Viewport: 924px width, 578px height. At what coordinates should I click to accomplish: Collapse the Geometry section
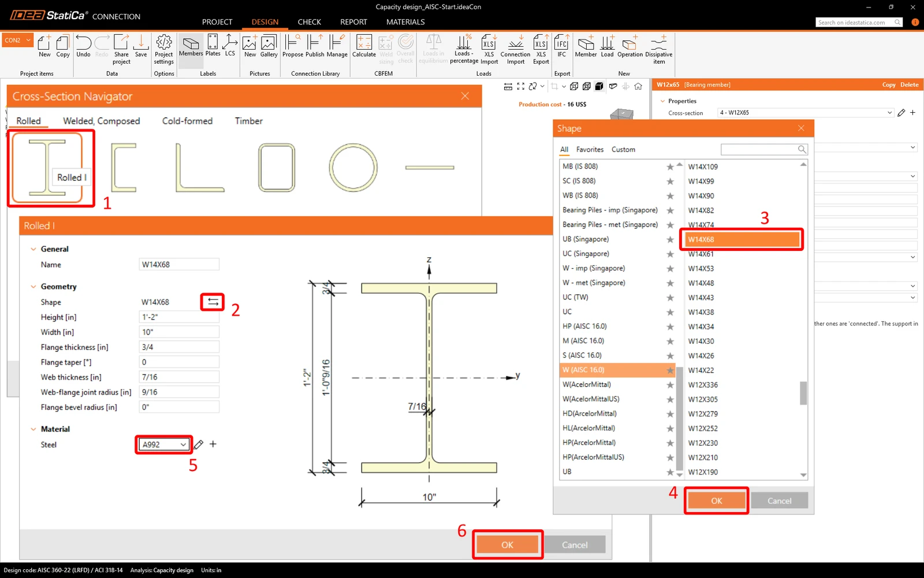point(33,287)
